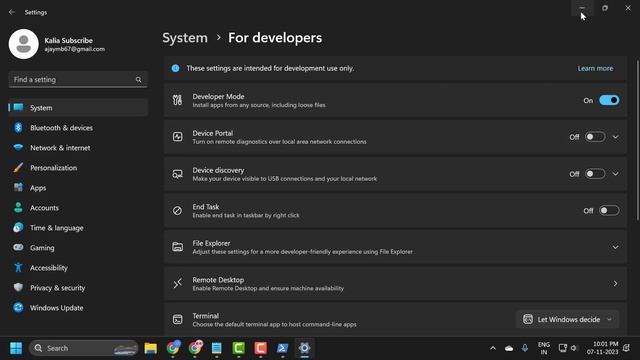Open the notification bell in taskbar
Viewport: 640px width, 360px height.
[627, 348]
